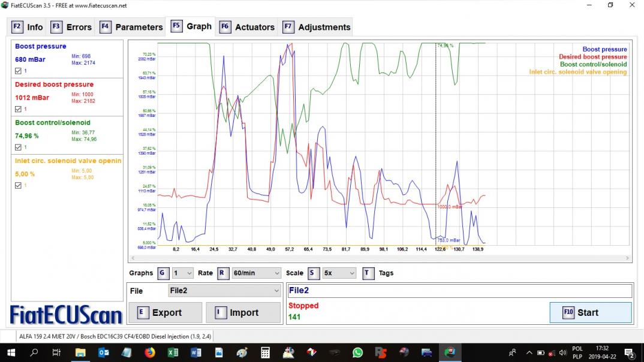Image resolution: width=644 pixels, height=362 pixels.
Task: Open Outlook from the taskbar
Action: pos(104,352)
